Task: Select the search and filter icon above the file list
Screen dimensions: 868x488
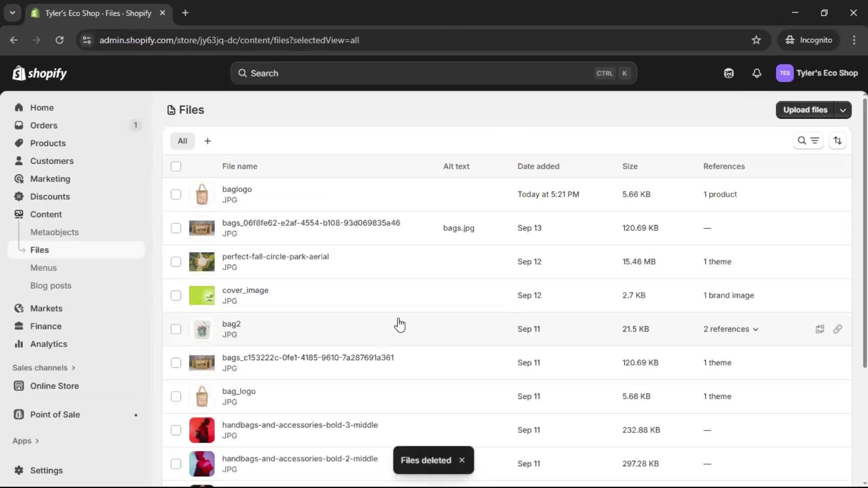Action: [x=809, y=141]
